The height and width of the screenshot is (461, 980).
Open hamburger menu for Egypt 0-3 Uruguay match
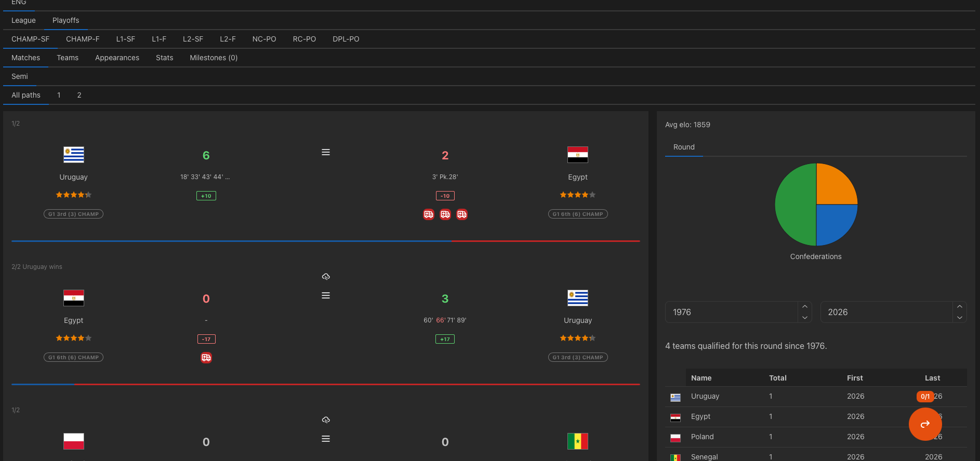(326, 295)
